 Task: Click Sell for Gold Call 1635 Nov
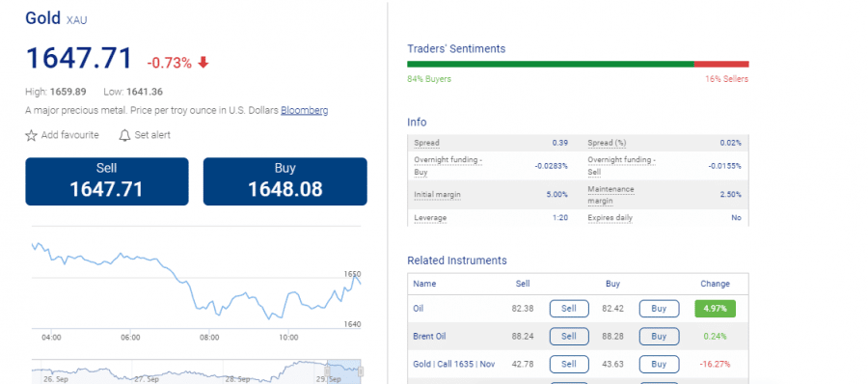click(569, 364)
